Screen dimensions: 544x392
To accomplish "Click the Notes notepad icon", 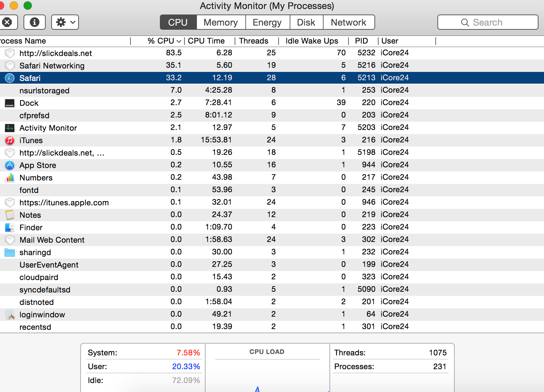I will tap(10, 215).
